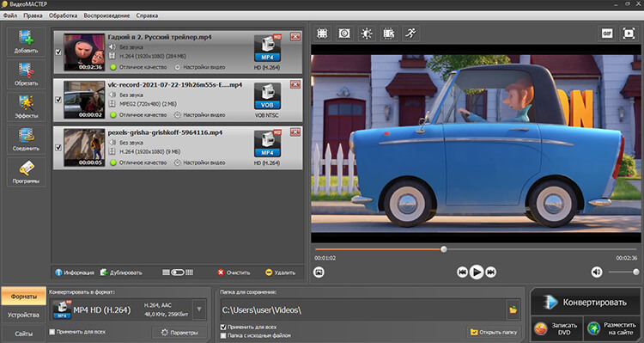
Task: Open the Программы sidebar button
Action: 26,172
